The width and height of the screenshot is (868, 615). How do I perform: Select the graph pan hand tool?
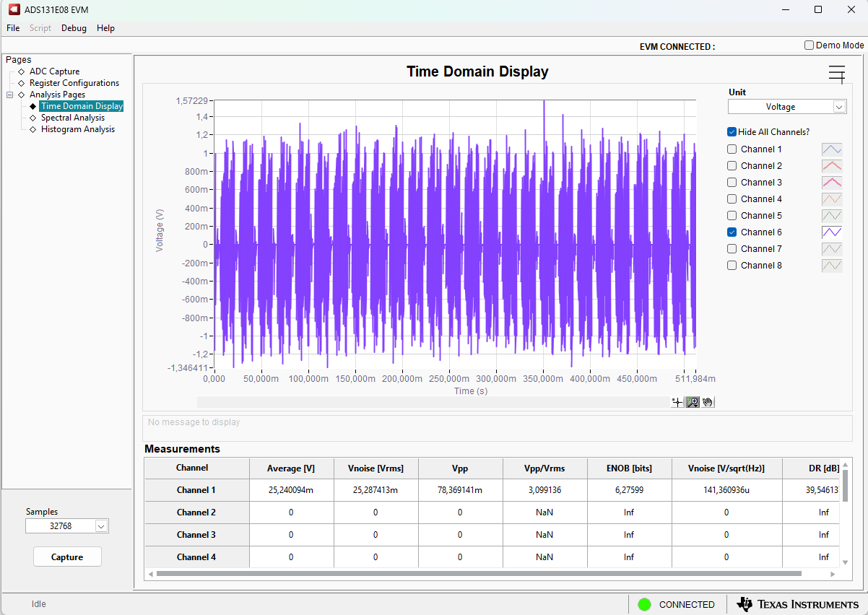pos(708,402)
